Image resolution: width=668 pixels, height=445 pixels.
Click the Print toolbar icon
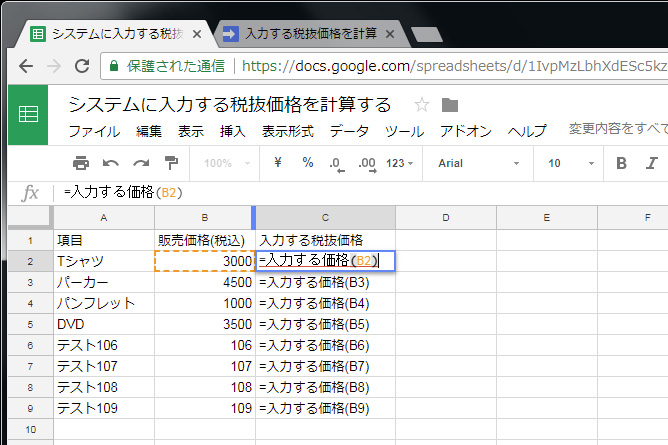coord(81,163)
